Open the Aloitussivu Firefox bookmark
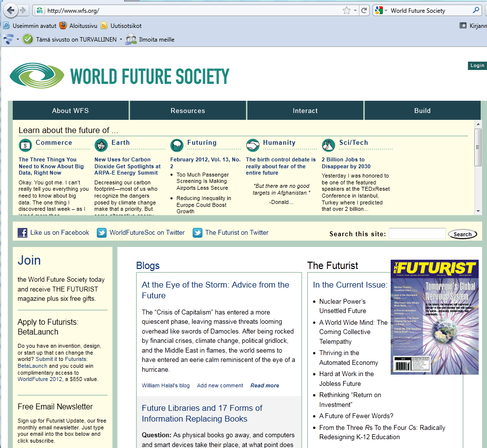This screenshot has height=448, width=487. pos(78,26)
